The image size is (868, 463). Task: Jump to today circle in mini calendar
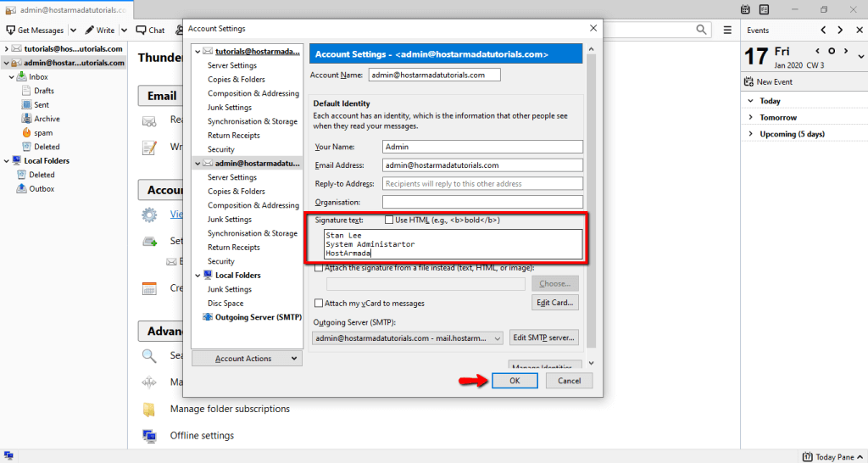click(831, 51)
